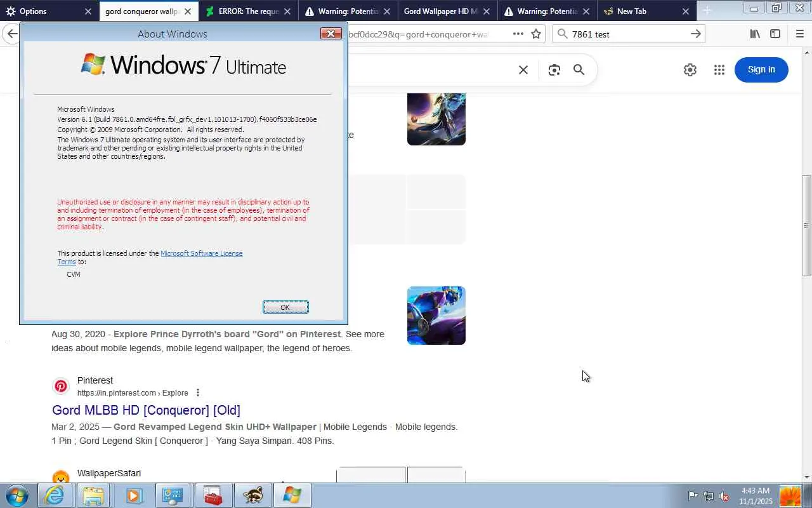Open the red toolbox taskbar icon

pyautogui.click(x=213, y=495)
